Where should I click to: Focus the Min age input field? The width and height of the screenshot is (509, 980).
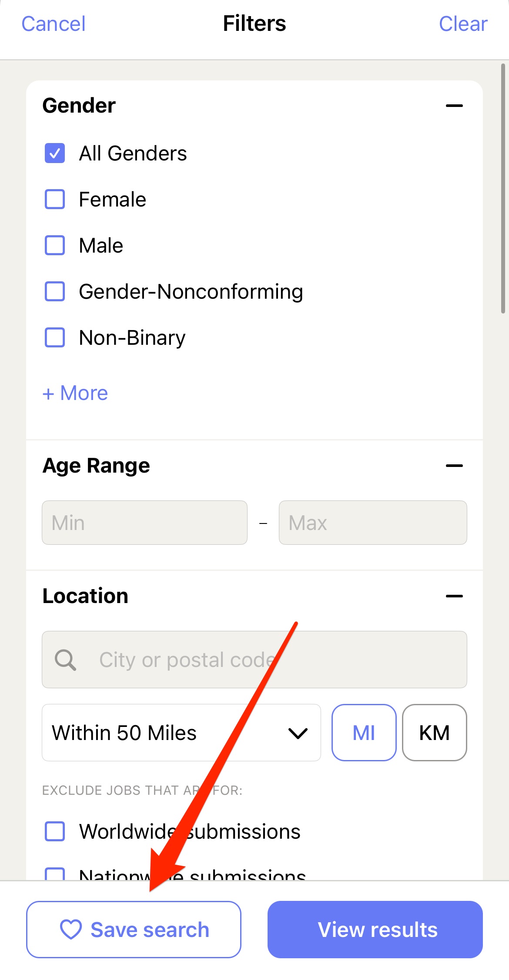pos(144,523)
